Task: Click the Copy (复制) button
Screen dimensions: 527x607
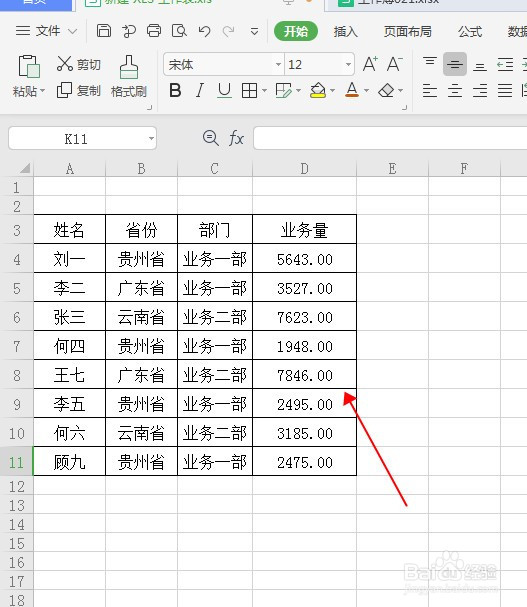Action: click(79, 91)
